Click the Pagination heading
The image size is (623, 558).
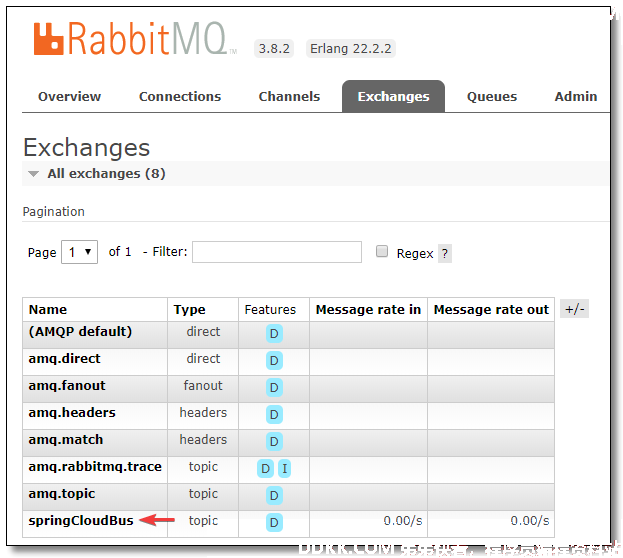click(54, 212)
